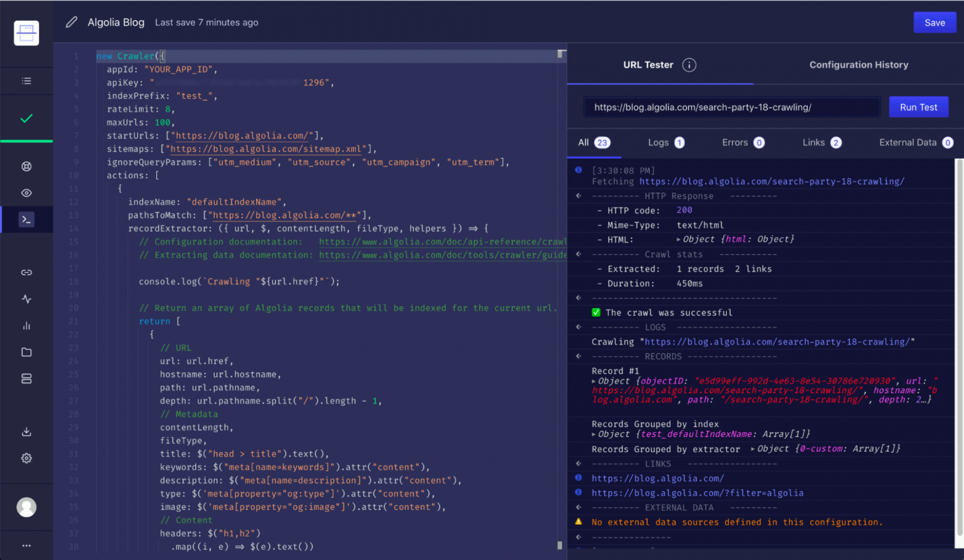Collapse the Crawl stats section arrow
964x560 pixels.
pos(579,254)
